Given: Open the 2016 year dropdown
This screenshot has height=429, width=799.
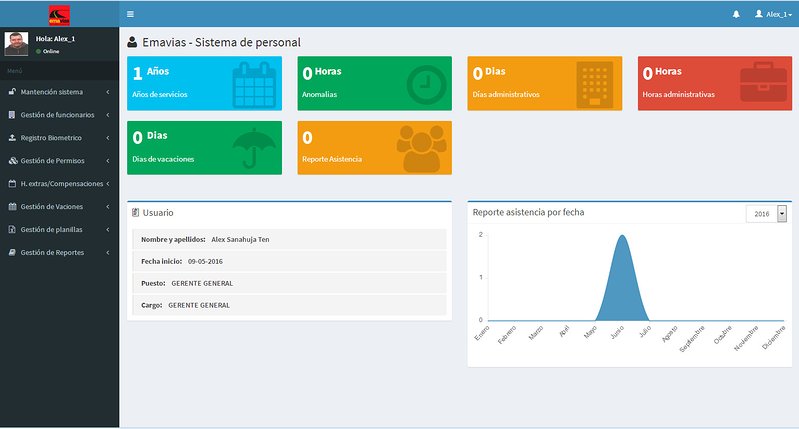Looking at the screenshot, I should pyautogui.click(x=767, y=214).
